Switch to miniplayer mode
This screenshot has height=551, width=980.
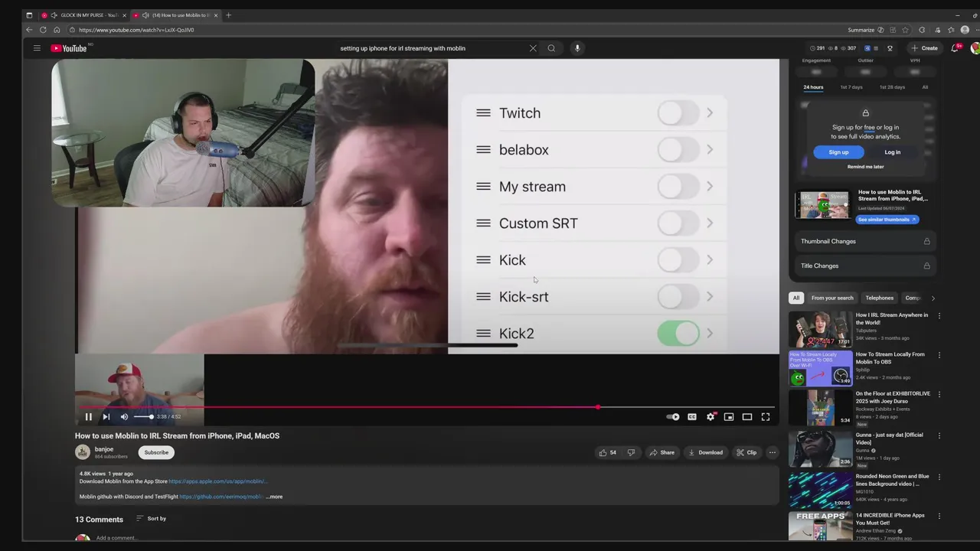coord(729,417)
